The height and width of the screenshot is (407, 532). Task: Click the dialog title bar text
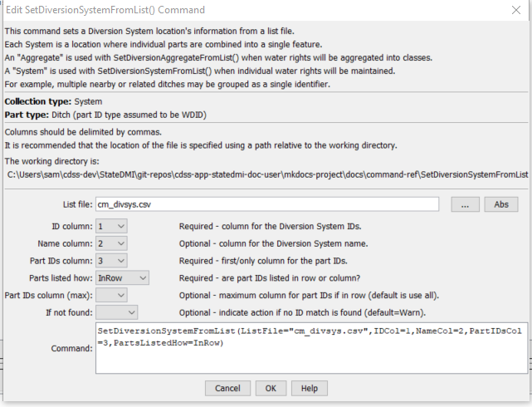click(x=105, y=10)
